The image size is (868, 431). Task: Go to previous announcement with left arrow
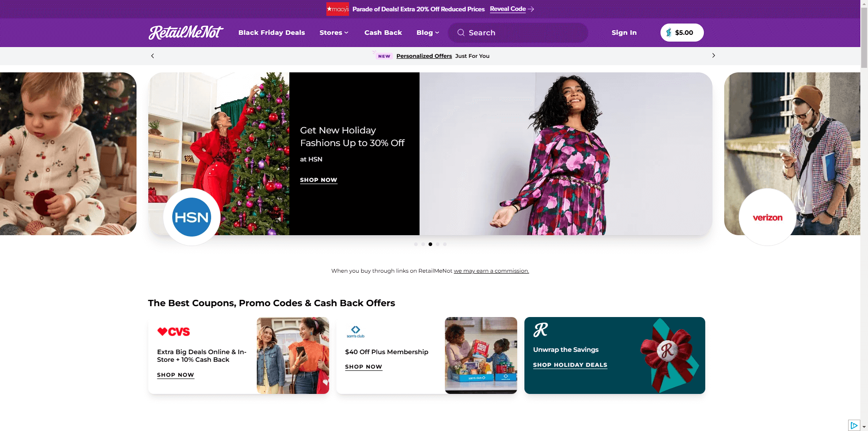coord(152,56)
